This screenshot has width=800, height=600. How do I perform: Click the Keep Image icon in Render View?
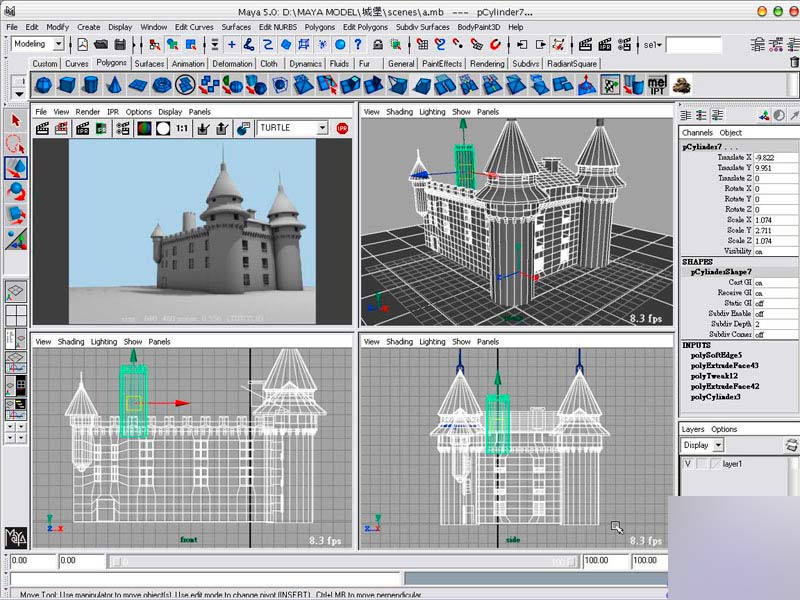click(203, 129)
